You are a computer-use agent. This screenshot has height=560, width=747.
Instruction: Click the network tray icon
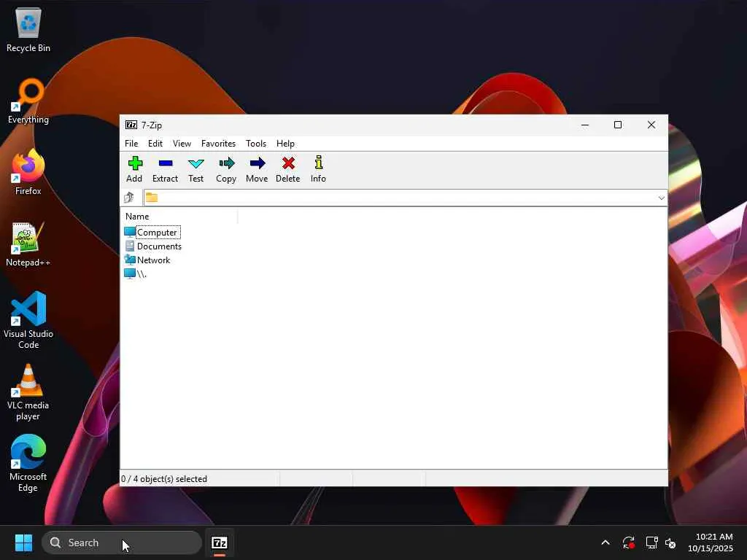point(651,542)
